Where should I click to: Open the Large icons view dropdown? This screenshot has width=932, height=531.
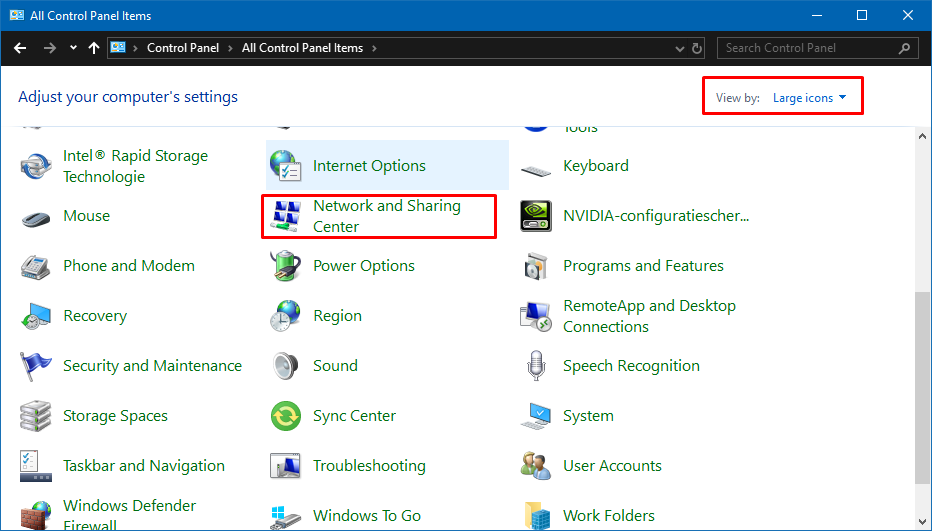point(810,98)
